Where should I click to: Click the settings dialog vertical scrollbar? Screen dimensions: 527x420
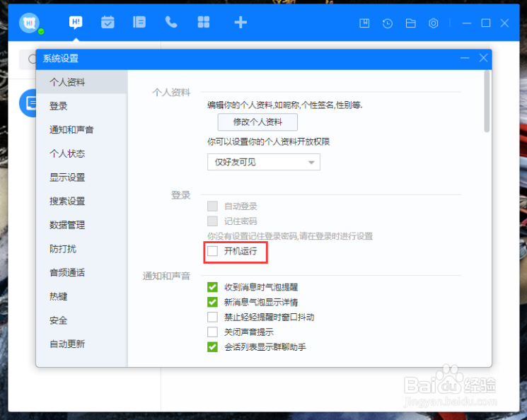[x=487, y=102]
